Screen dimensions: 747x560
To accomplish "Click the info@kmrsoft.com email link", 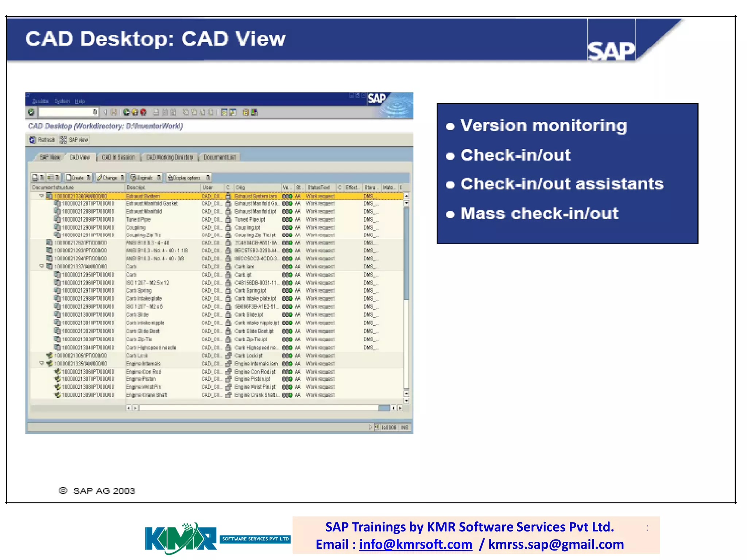I will click(415, 544).
